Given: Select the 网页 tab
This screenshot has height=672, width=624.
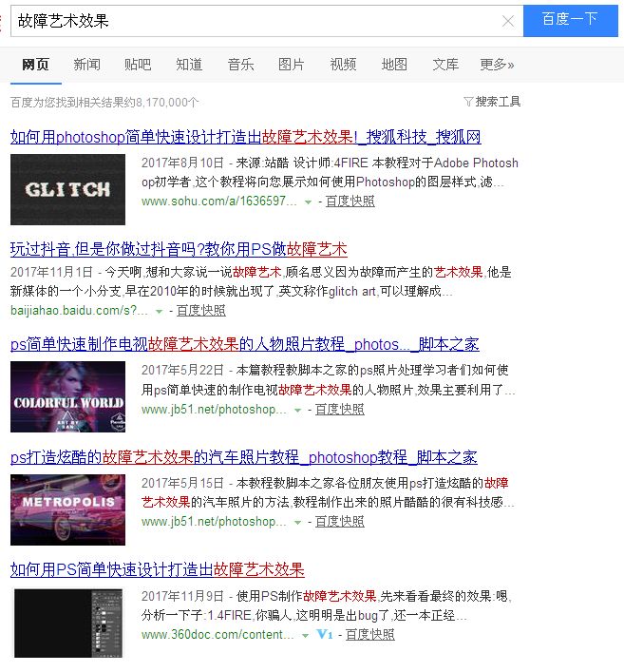Looking at the screenshot, I should click(x=35, y=65).
